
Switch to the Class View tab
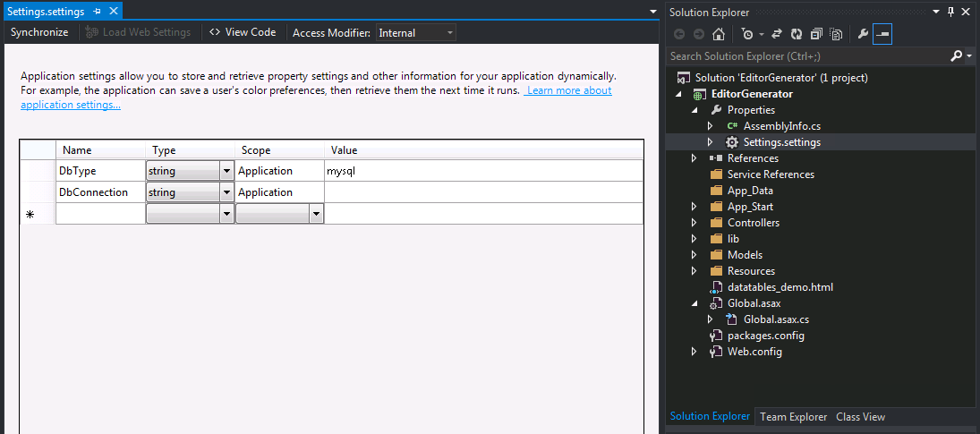pos(860,416)
